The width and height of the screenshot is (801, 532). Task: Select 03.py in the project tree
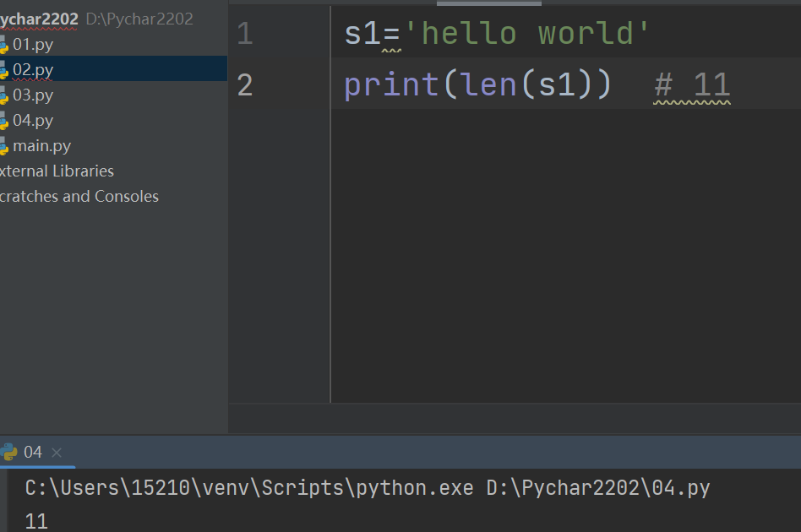click(33, 95)
